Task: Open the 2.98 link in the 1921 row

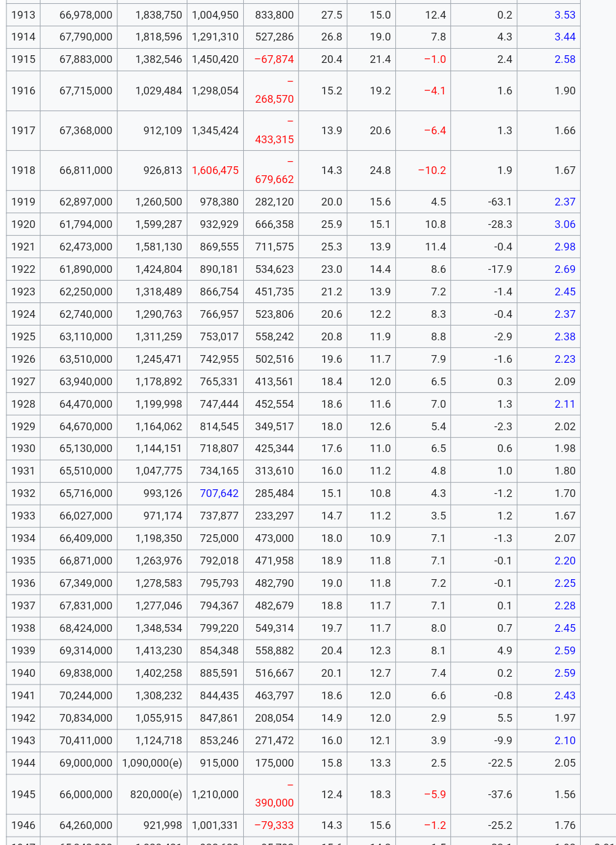Action: click(565, 247)
